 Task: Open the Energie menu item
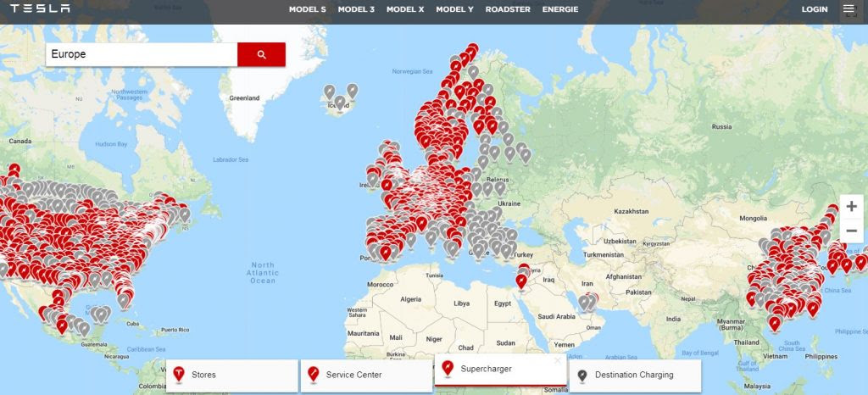[560, 9]
